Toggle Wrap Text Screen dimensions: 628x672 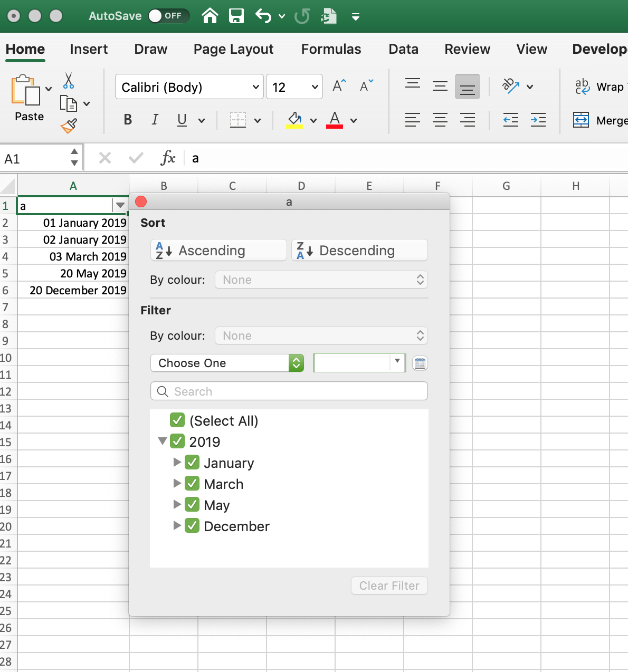point(601,87)
